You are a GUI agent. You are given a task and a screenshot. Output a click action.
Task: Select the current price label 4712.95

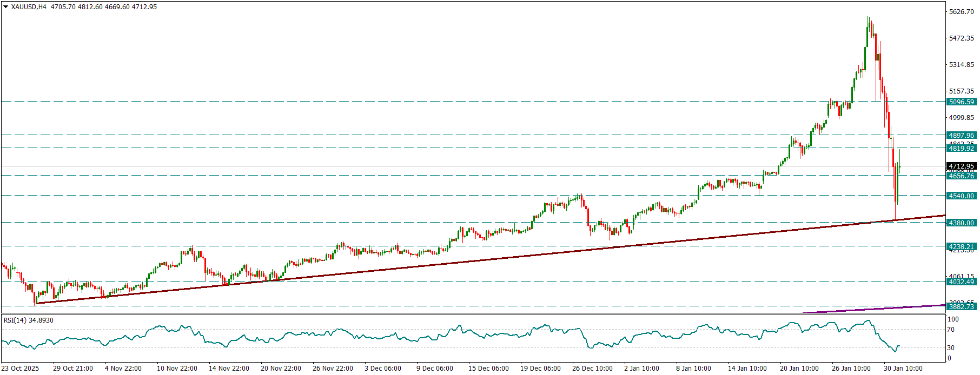961,166
